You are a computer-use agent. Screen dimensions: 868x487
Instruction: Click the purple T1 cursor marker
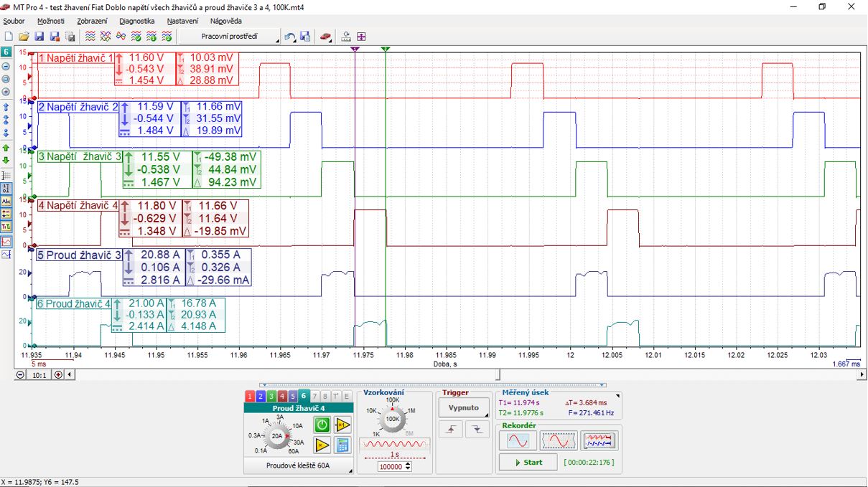[x=355, y=49]
